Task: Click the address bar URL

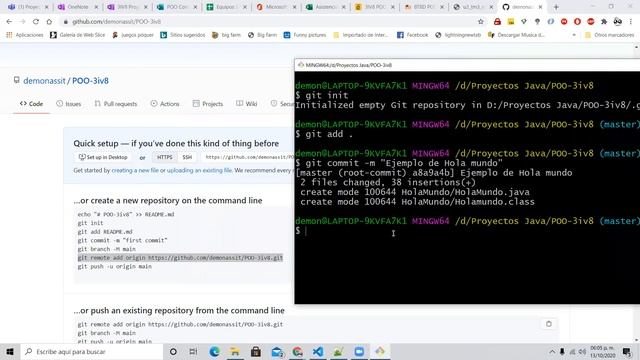Action: tap(116, 22)
